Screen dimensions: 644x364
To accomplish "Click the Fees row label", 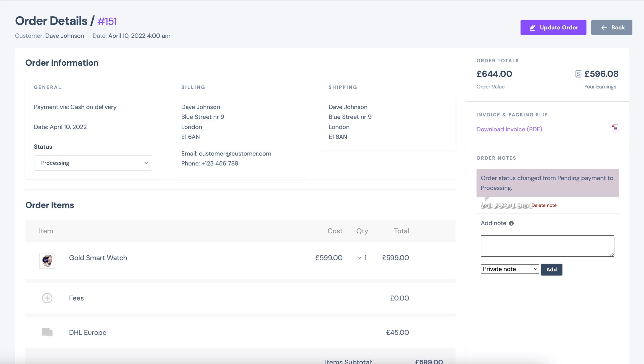I will coord(76,298).
